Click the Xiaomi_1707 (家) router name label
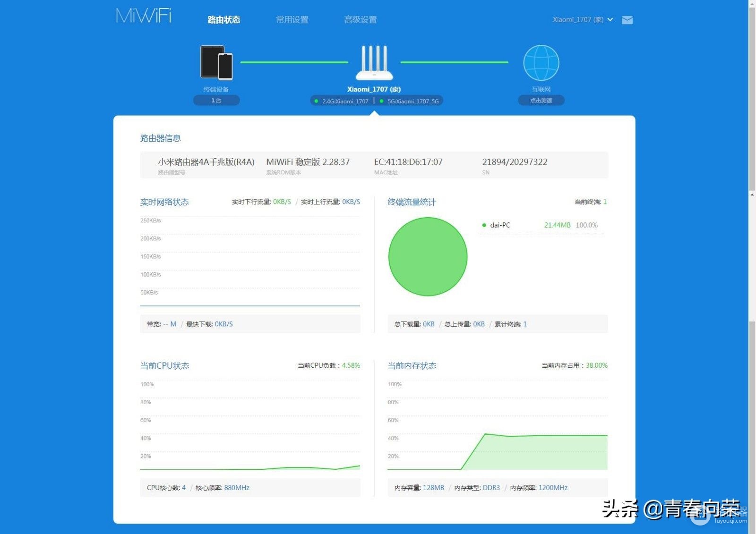The width and height of the screenshot is (756, 534). 374,89
